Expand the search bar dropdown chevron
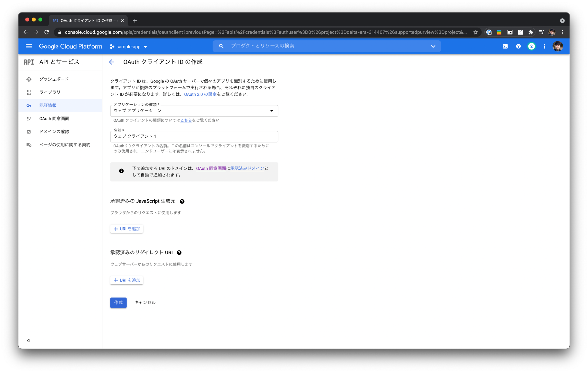The height and width of the screenshot is (373, 588). (x=433, y=46)
